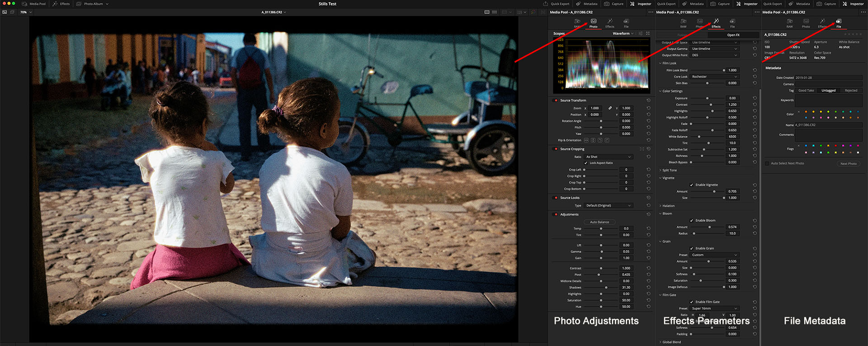868x346 pixels.
Task: Flip image vertically in Flip & Orientation
Action: [593, 140]
